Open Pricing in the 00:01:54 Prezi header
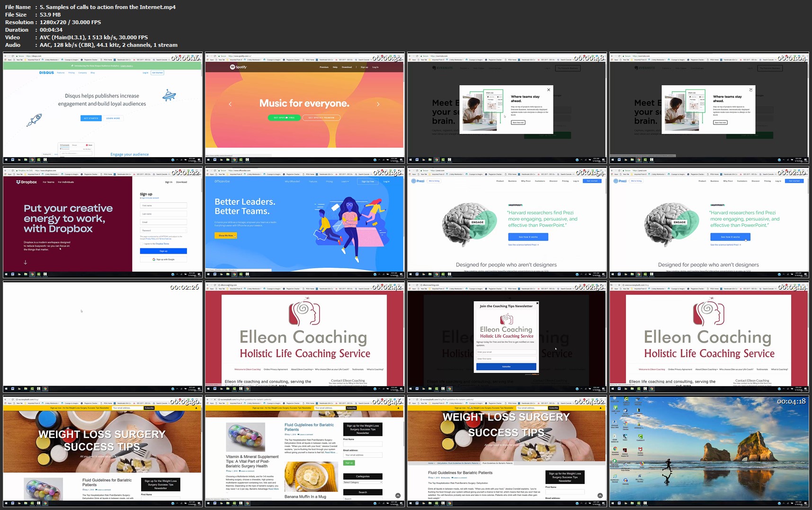The image size is (812, 510). click(565, 181)
